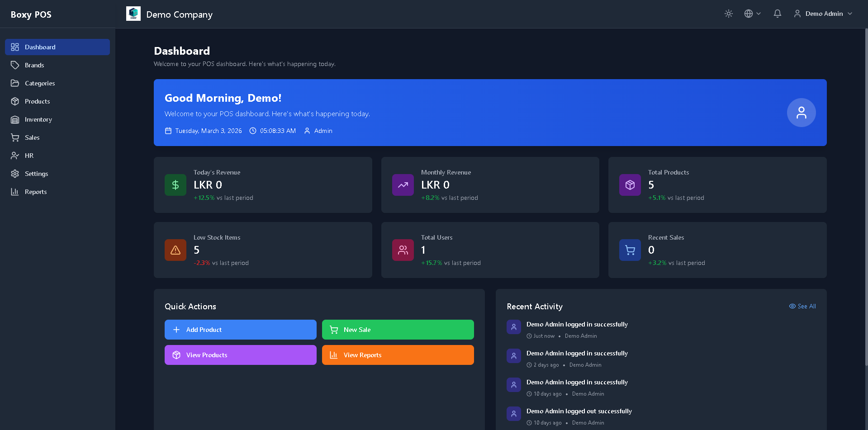Viewport: 868px width, 430px height.
Task: Click the clock icon beside 05:08:33 AM
Action: click(x=253, y=131)
